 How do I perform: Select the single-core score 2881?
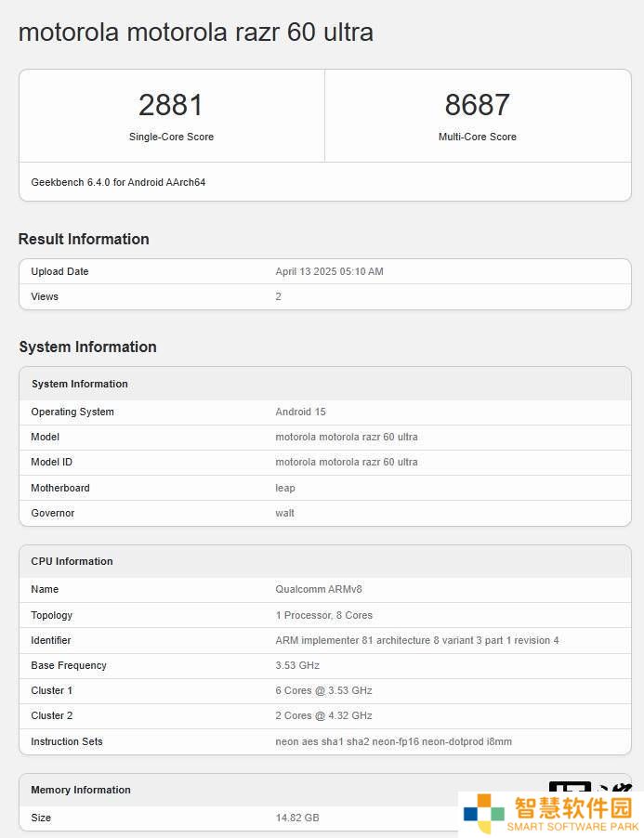tap(171, 105)
